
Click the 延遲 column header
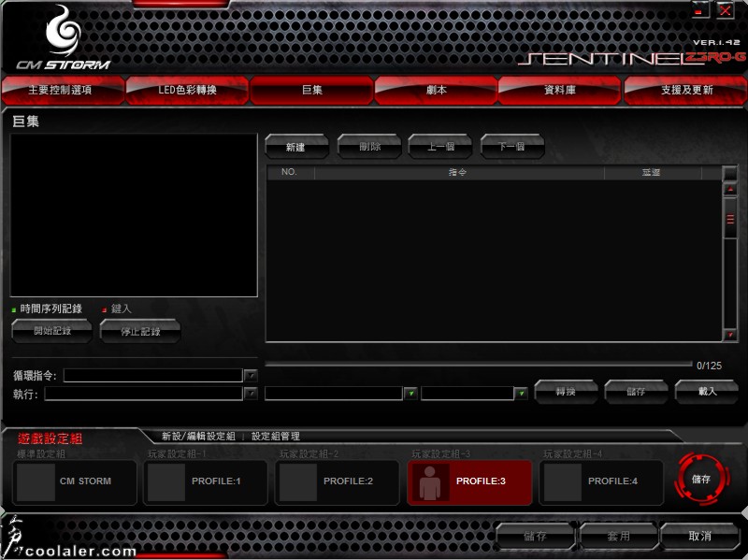(652, 172)
